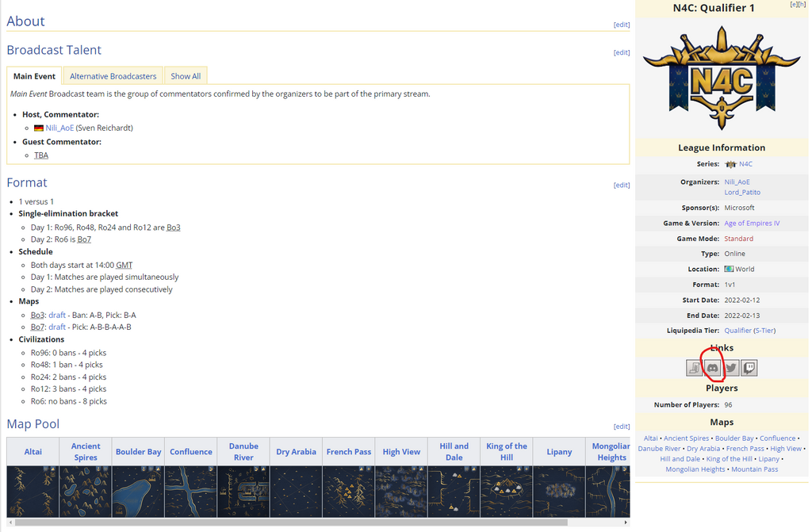This screenshot has width=812, height=532.
Task: Open Boulder Bay map pool header link
Action: click(x=138, y=452)
